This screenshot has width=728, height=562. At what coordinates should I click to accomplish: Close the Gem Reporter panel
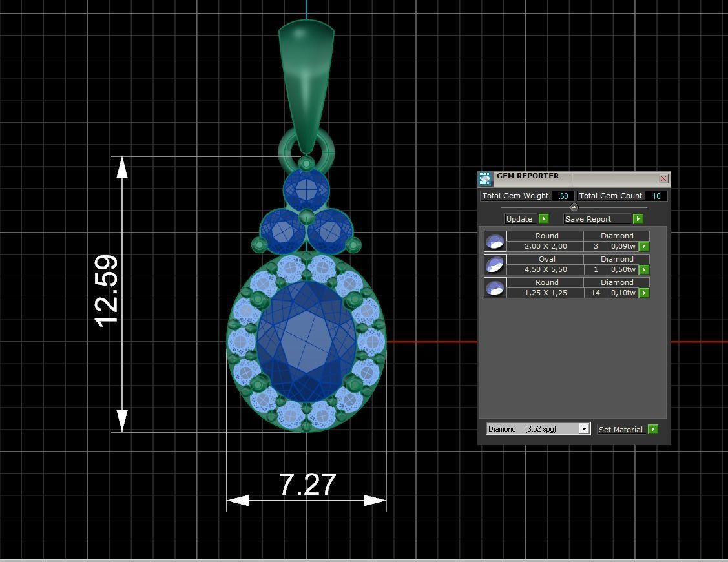coord(663,178)
